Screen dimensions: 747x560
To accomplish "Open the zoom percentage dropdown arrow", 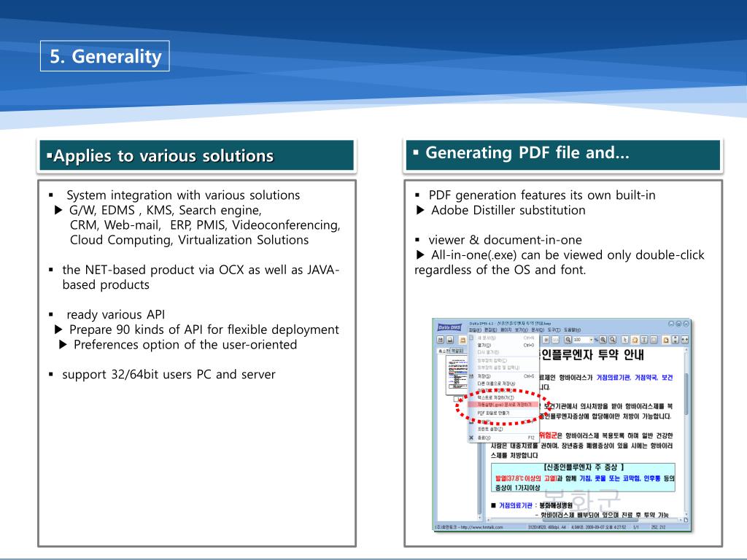I will (x=591, y=340).
